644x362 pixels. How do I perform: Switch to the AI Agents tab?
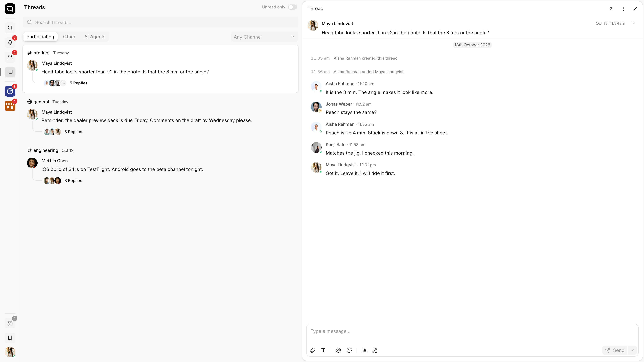[95, 37]
